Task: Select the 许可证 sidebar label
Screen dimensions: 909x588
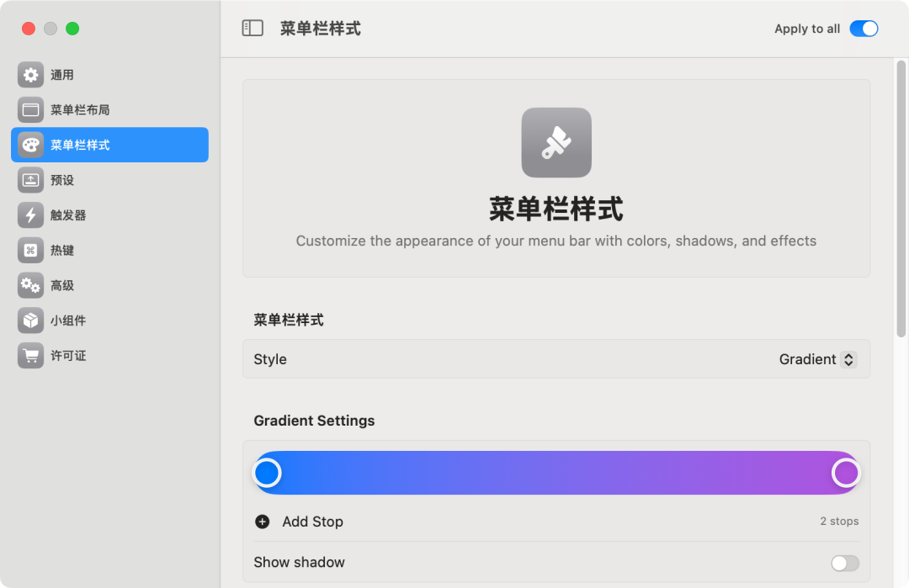Action: [68, 356]
